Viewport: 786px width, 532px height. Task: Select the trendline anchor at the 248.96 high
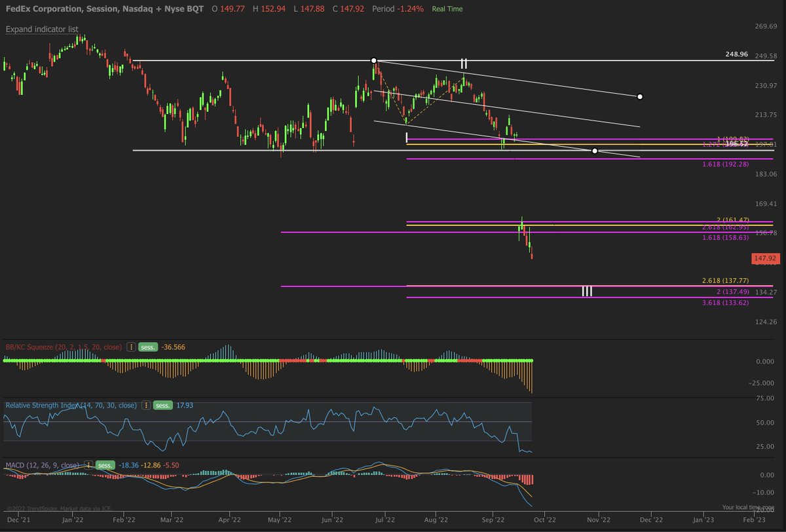pyautogui.click(x=374, y=60)
